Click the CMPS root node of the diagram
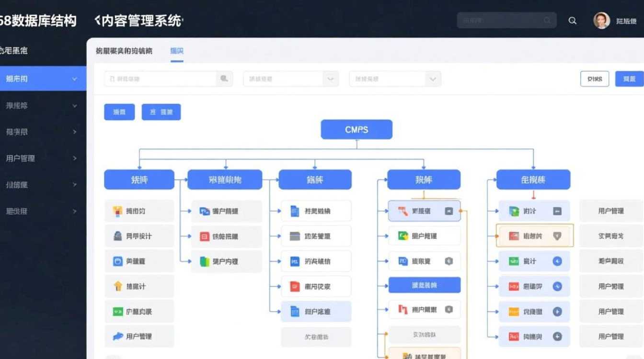 click(356, 129)
